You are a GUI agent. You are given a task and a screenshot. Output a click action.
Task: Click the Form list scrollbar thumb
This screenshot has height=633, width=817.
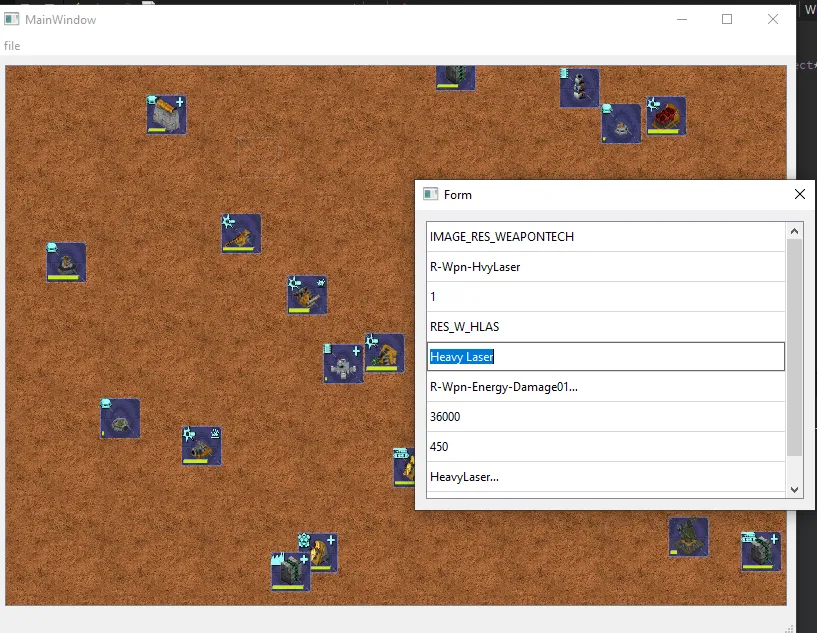[794, 347]
